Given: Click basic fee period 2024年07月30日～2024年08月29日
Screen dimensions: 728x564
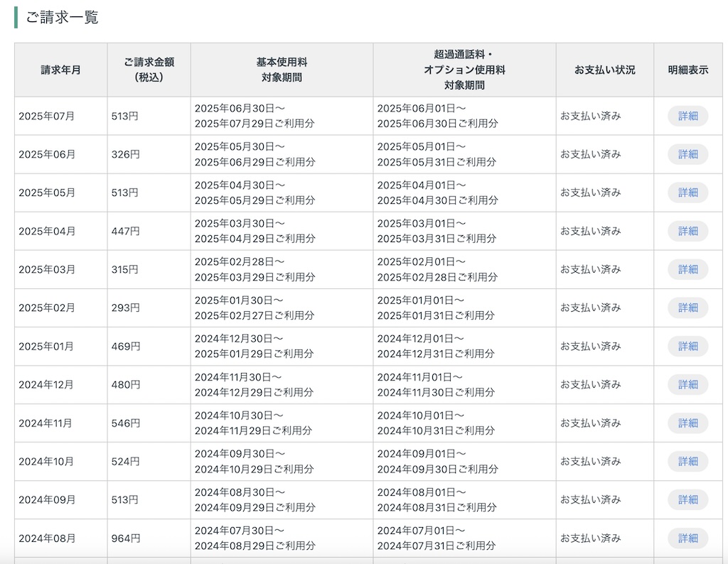Looking at the screenshot, I should 255,538.
